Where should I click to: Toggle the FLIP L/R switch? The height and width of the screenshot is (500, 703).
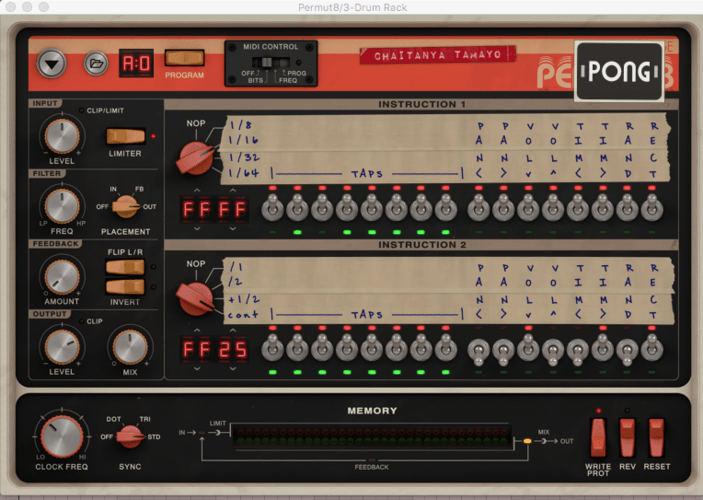125,267
